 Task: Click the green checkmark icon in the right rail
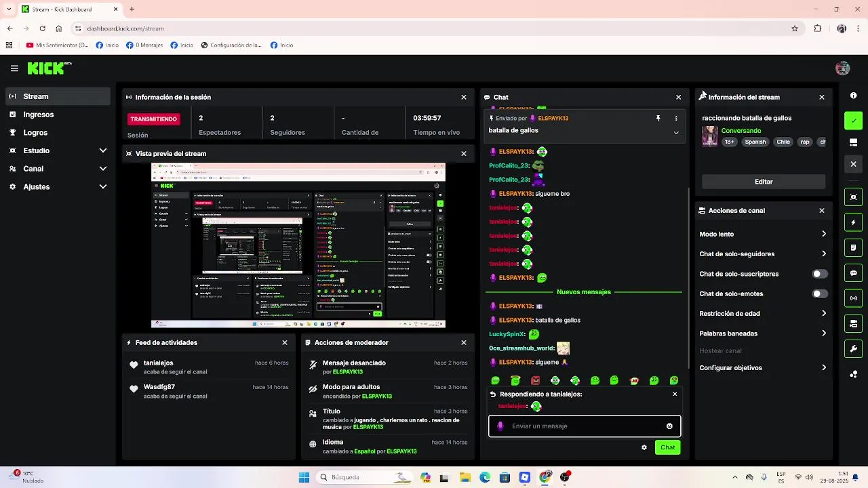[853, 121]
